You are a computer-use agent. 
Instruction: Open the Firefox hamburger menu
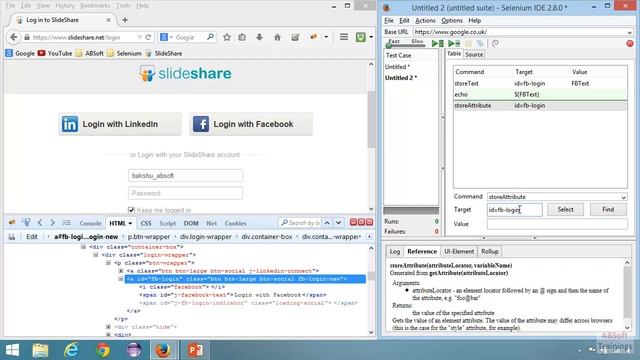[x=344, y=37]
